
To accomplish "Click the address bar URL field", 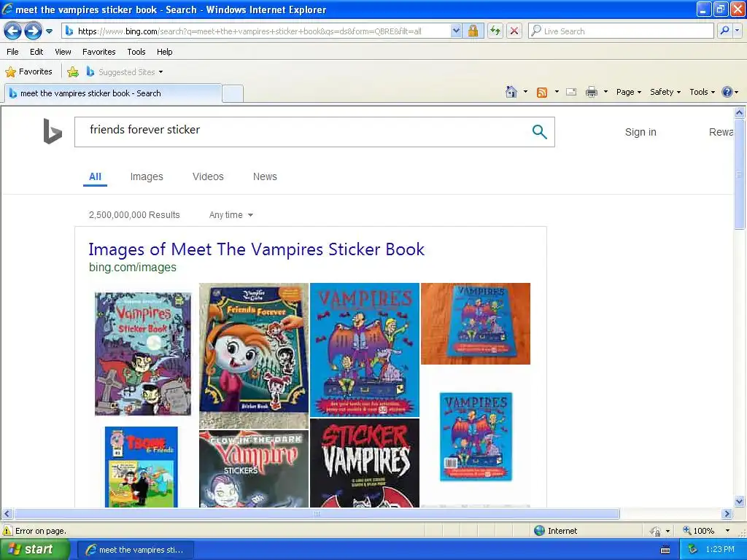I will click(x=257, y=31).
